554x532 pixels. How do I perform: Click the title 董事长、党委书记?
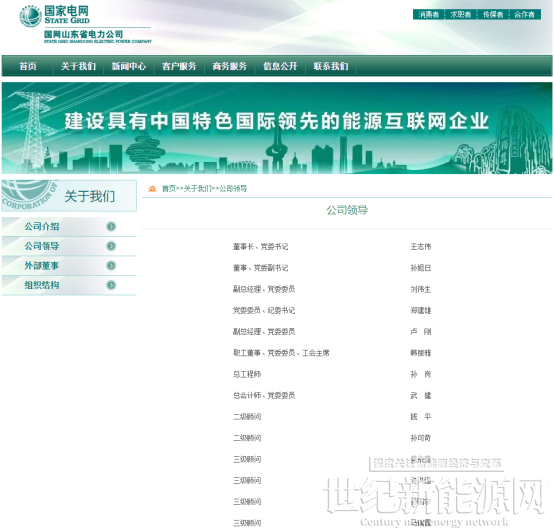coord(260,247)
